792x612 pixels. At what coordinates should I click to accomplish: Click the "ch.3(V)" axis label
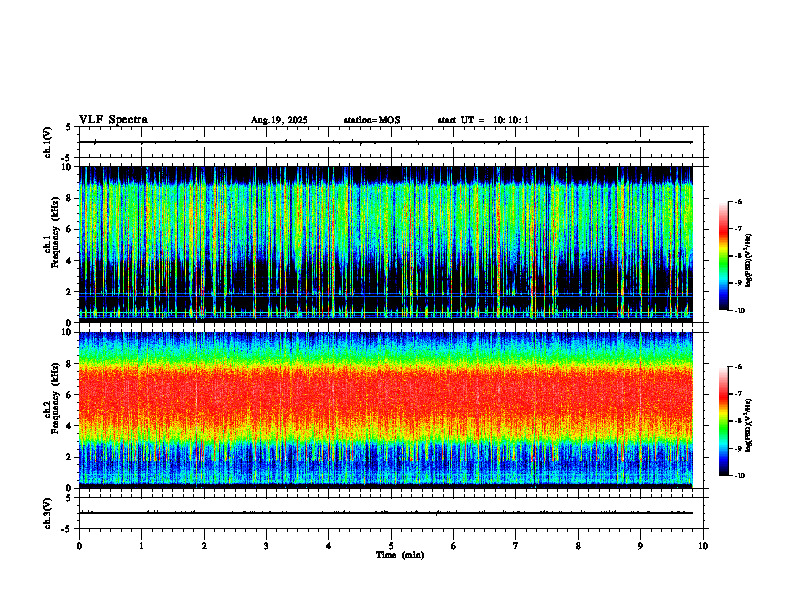point(48,513)
